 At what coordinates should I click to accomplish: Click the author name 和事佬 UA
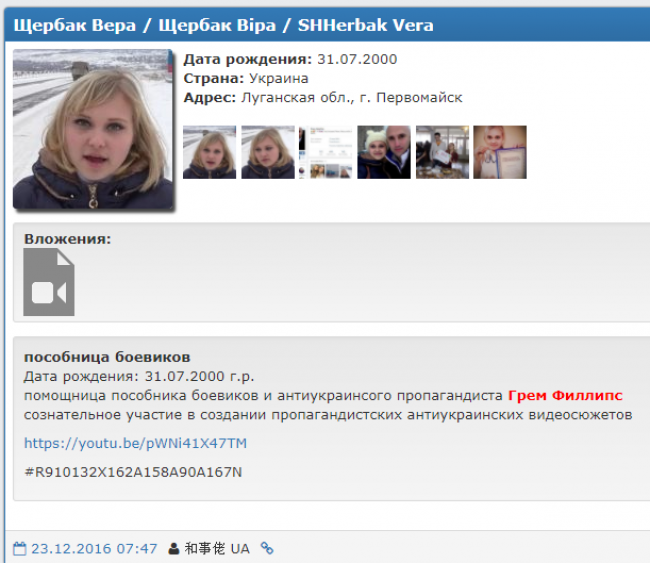217,548
